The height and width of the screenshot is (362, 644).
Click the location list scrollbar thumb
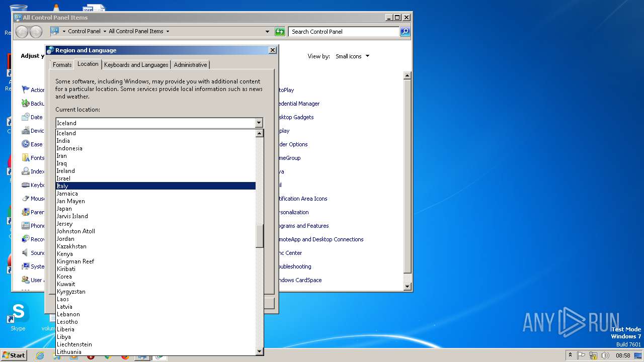(260, 236)
